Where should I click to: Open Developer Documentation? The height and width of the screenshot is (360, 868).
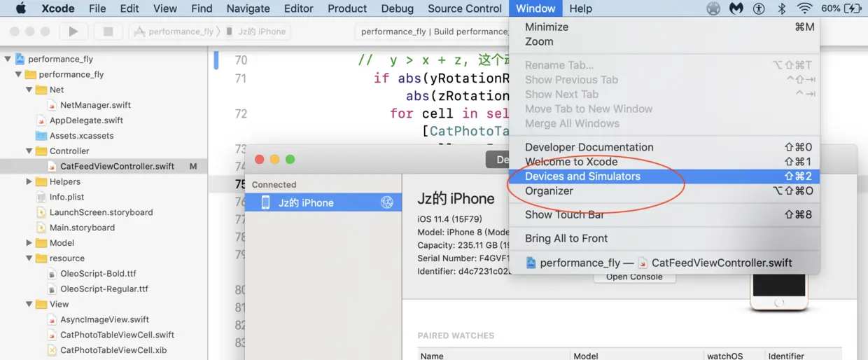[664, 147]
